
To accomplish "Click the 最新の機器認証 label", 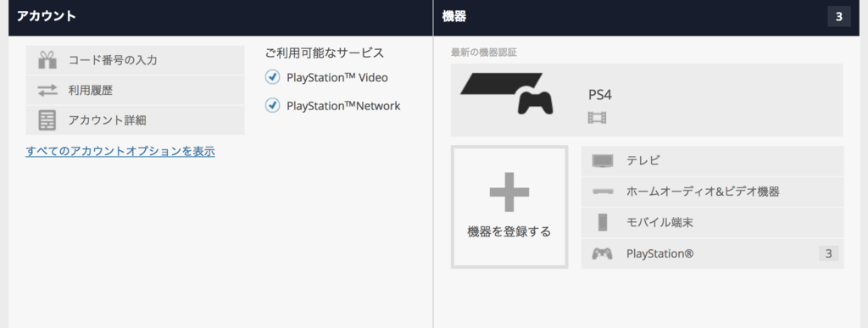I will pos(484,53).
